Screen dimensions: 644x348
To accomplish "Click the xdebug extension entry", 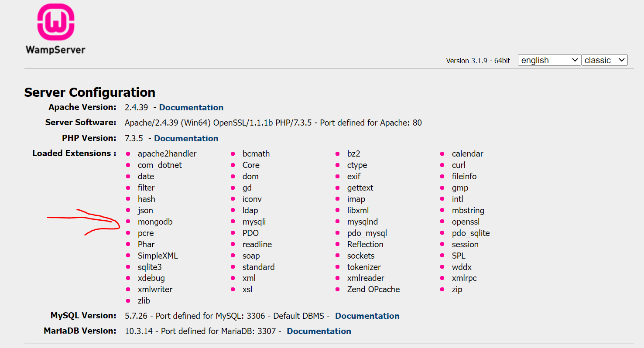I will [x=151, y=278].
